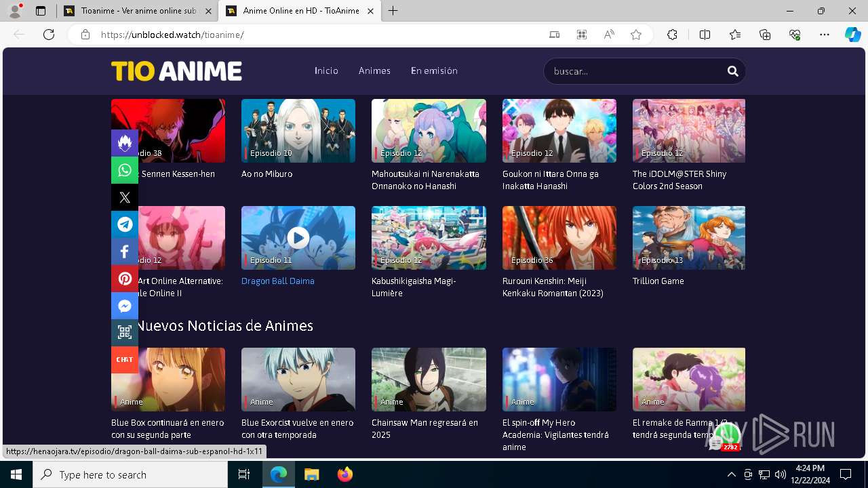The height and width of the screenshot is (488, 868).
Task: Open browser Collections icon
Action: coord(765,35)
